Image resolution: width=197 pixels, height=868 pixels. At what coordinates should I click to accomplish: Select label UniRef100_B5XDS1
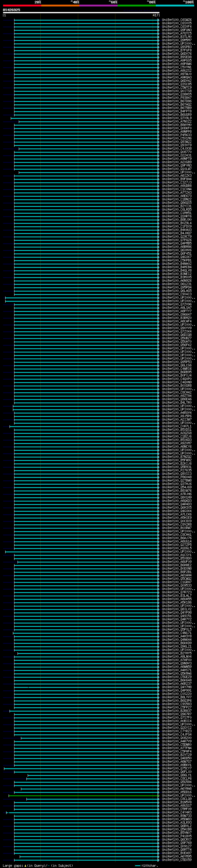pos(177,430)
